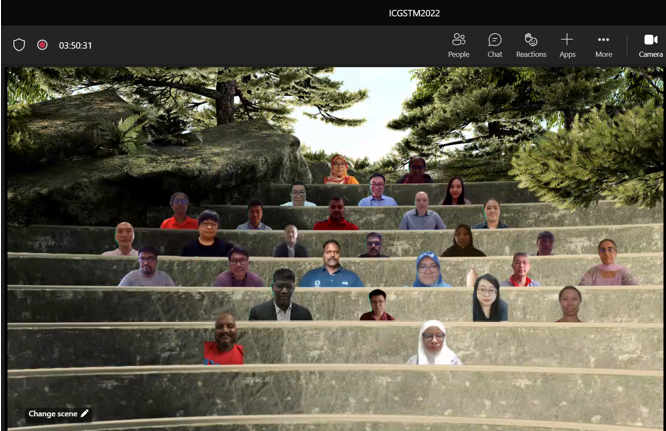
Task: Click the pencil icon beside Change scene
Action: pyautogui.click(x=85, y=413)
